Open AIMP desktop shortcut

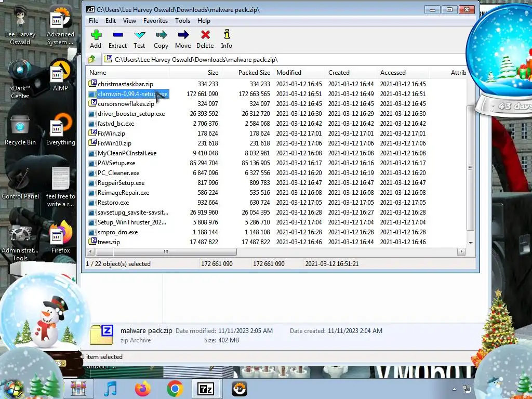click(60, 76)
